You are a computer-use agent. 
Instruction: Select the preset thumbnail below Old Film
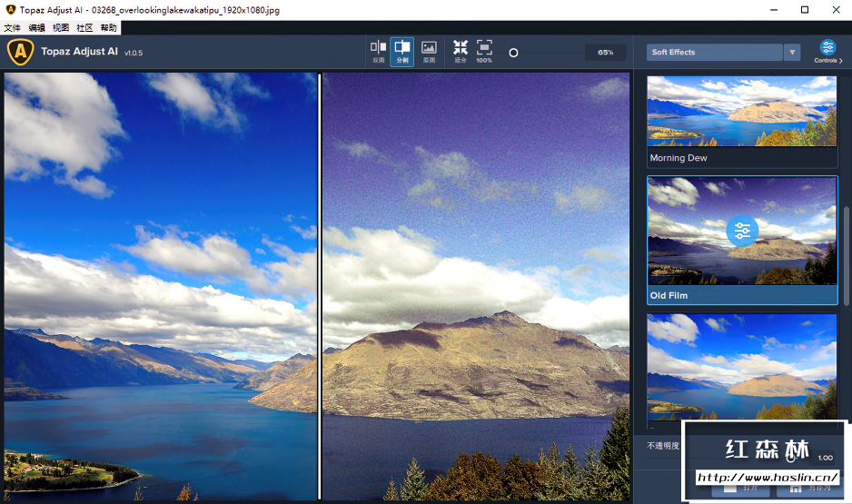point(742,367)
